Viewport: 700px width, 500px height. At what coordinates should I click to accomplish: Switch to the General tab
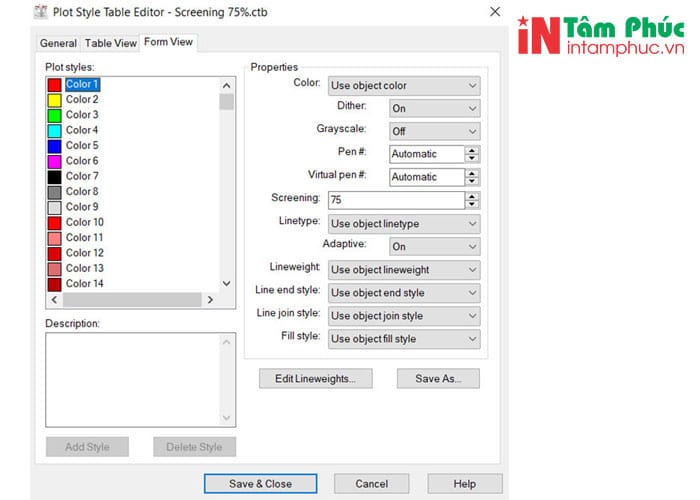pos(58,43)
